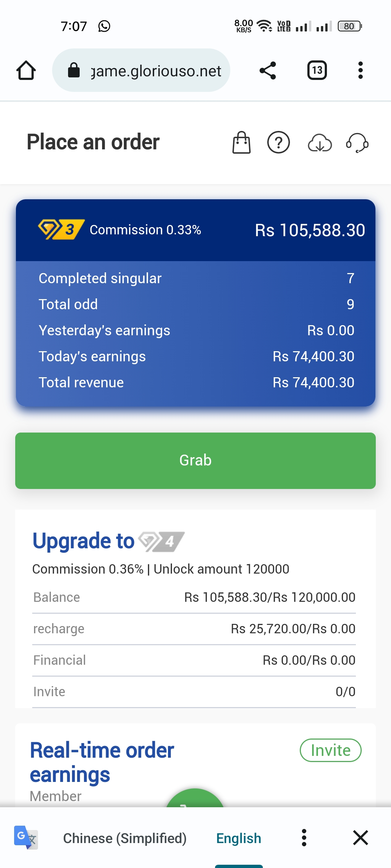The width and height of the screenshot is (391, 868).
Task: Tap the address bar URL field
Action: (156, 71)
